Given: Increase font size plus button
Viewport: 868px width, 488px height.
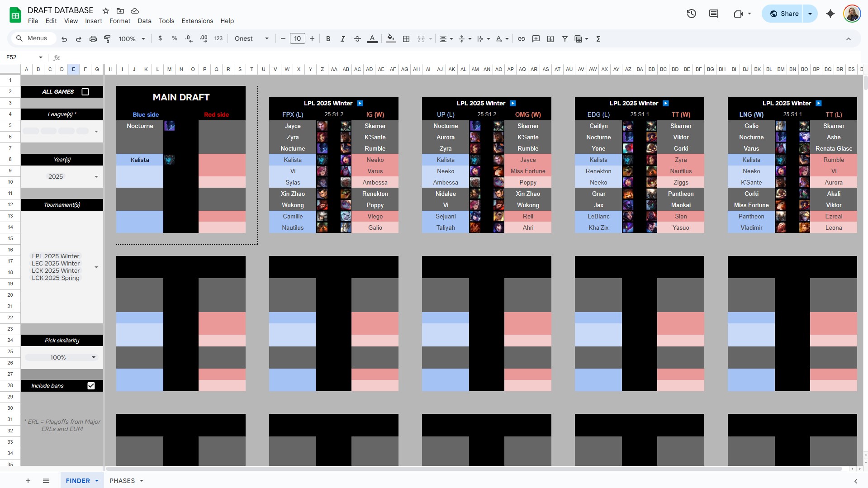Looking at the screenshot, I should coord(312,39).
